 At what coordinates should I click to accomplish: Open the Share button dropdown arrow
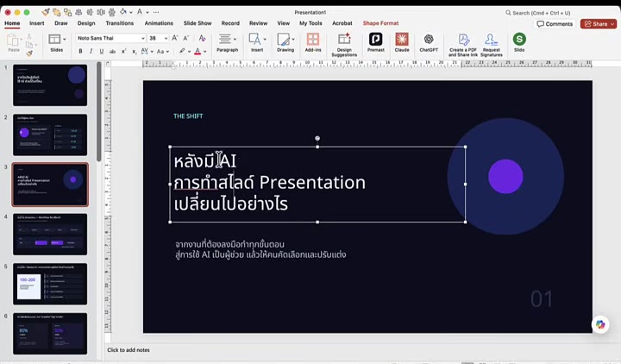coord(612,24)
